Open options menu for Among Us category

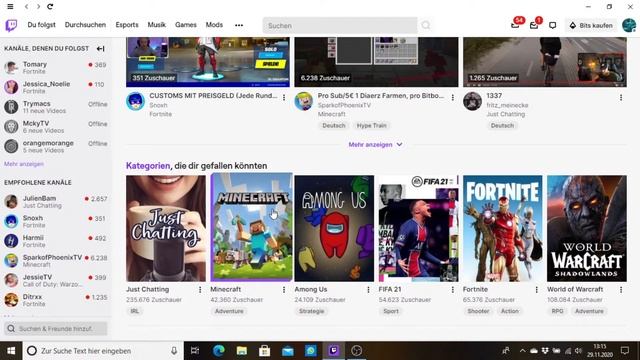tap(369, 290)
